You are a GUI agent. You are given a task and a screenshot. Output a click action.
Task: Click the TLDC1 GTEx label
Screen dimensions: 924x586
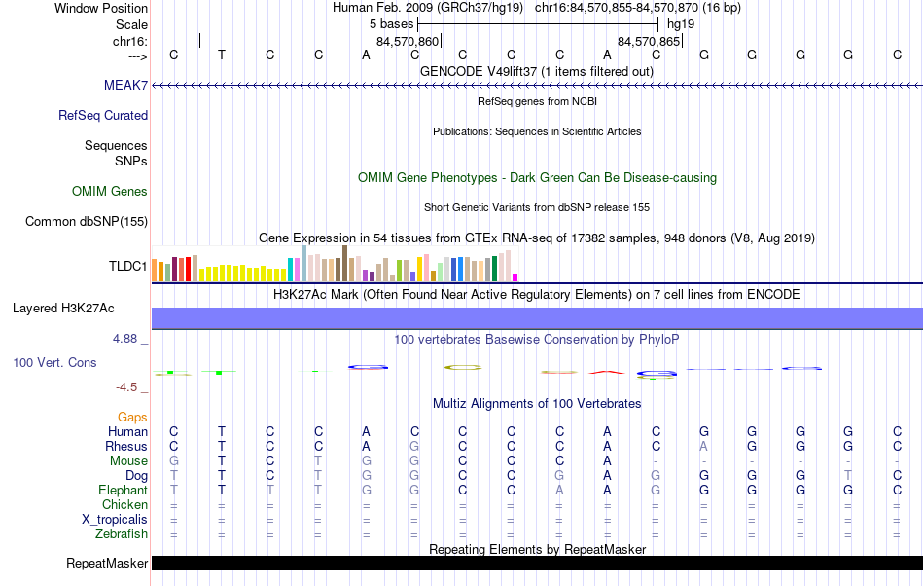127,266
